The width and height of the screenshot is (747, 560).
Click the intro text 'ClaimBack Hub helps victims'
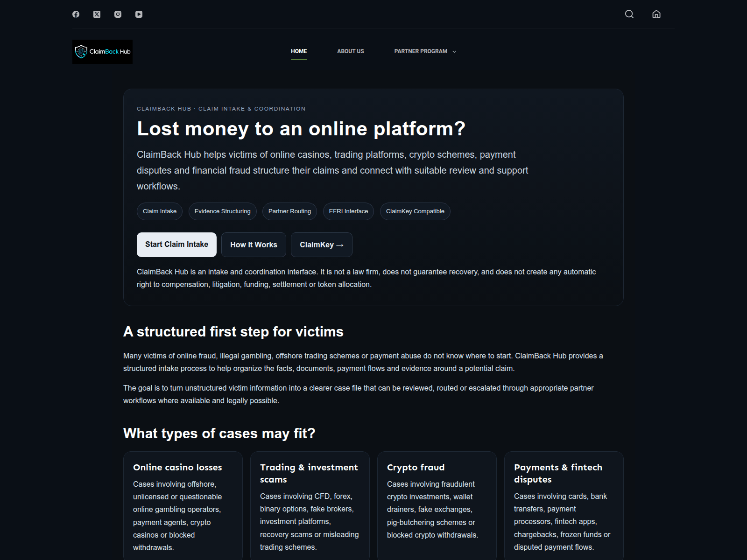[x=332, y=170]
